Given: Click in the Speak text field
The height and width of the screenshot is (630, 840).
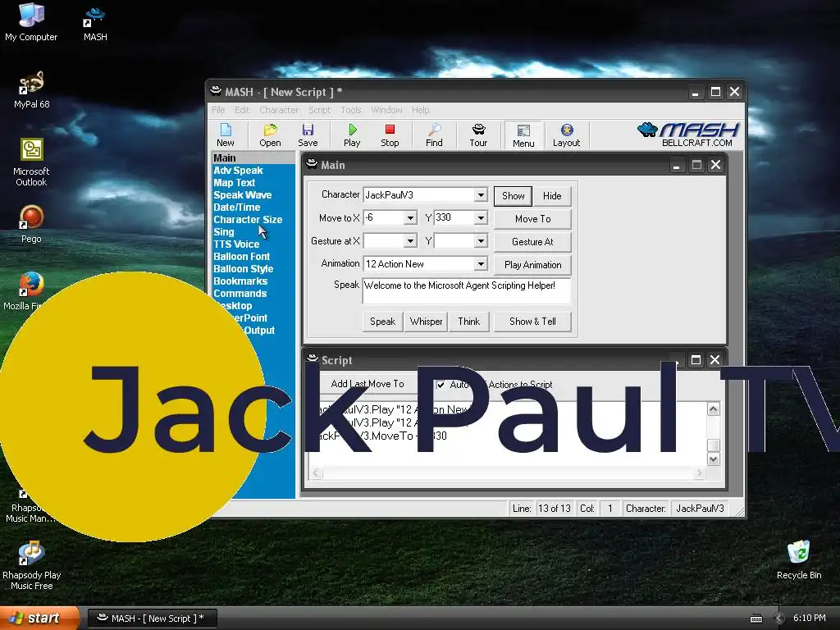Looking at the screenshot, I should point(467,291).
